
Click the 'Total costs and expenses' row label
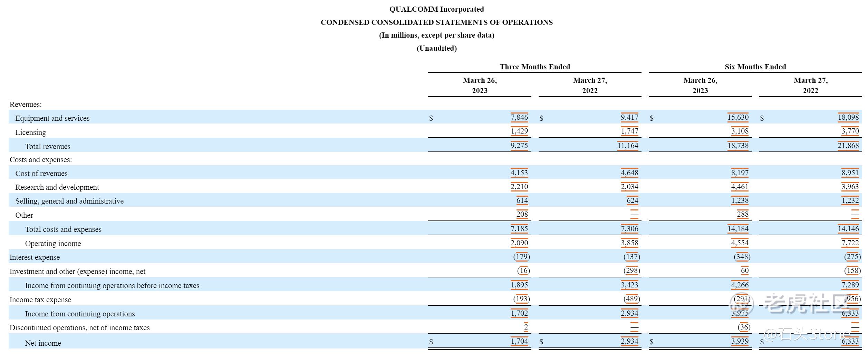point(63,229)
